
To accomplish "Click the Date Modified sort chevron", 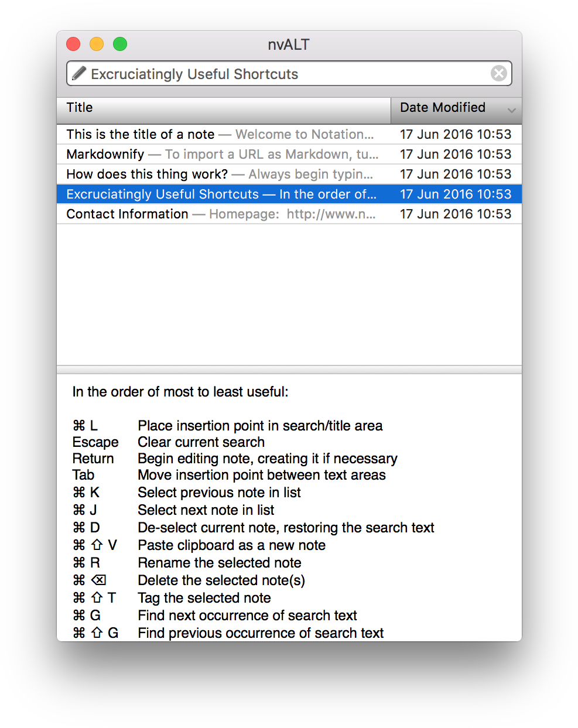I will [x=512, y=110].
